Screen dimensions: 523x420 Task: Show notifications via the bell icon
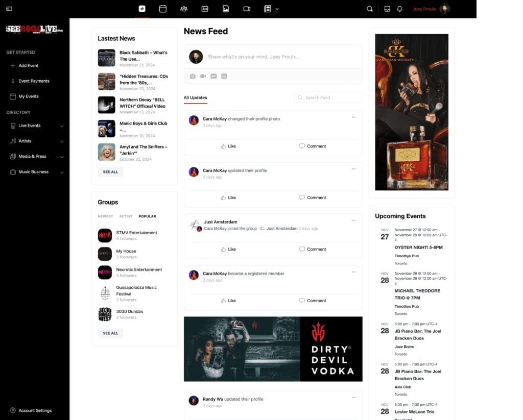399,9
